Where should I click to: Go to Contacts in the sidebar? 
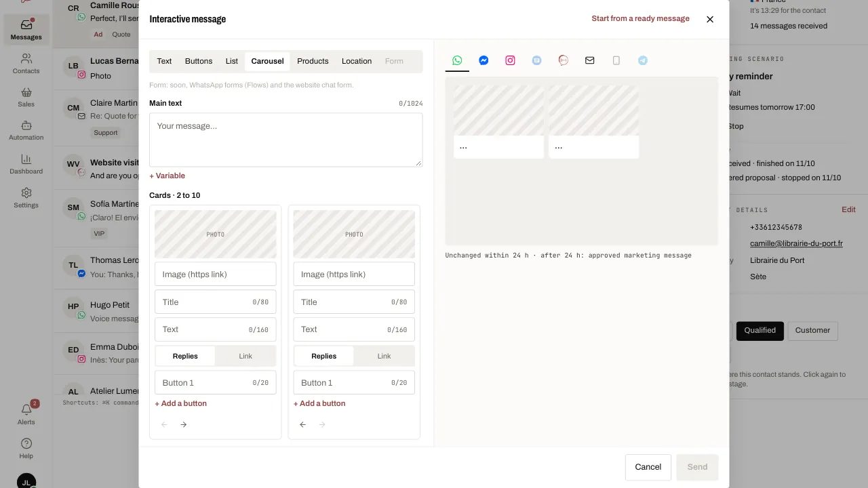26,64
